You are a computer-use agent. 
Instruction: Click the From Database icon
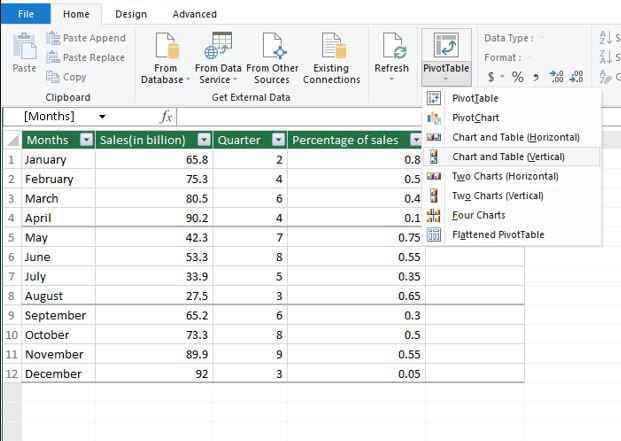tap(165, 48)
